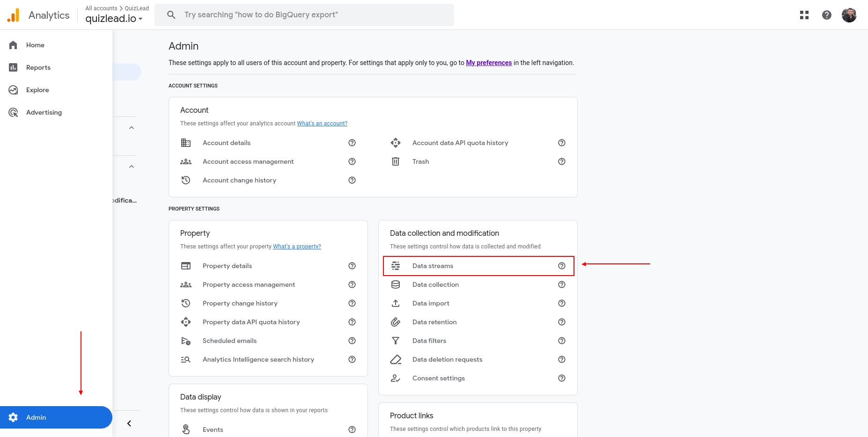
Task: Click the help icon next to Account change history
Action: tap(352, 180)
